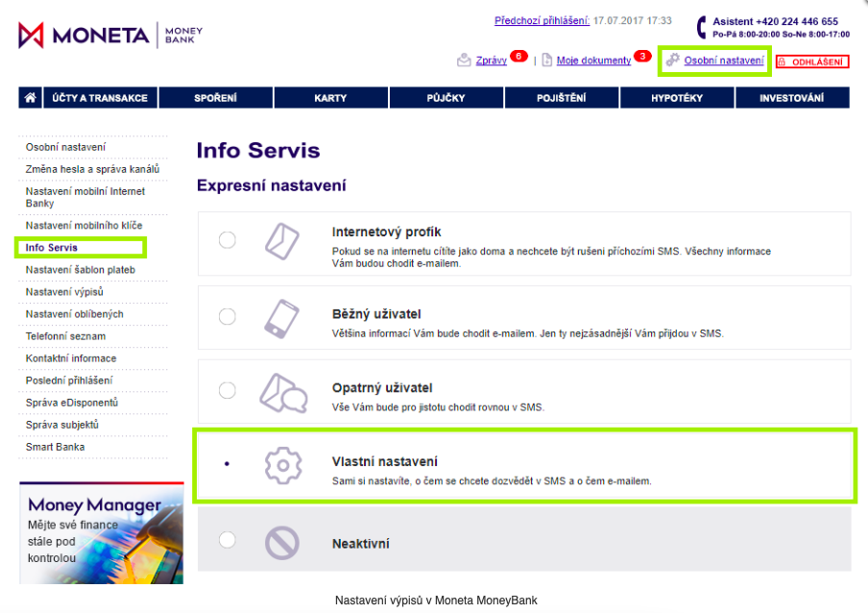Open the SPOŘENÍ menu
The width and height of the screenshot is (868, 613).
point(215,97)
